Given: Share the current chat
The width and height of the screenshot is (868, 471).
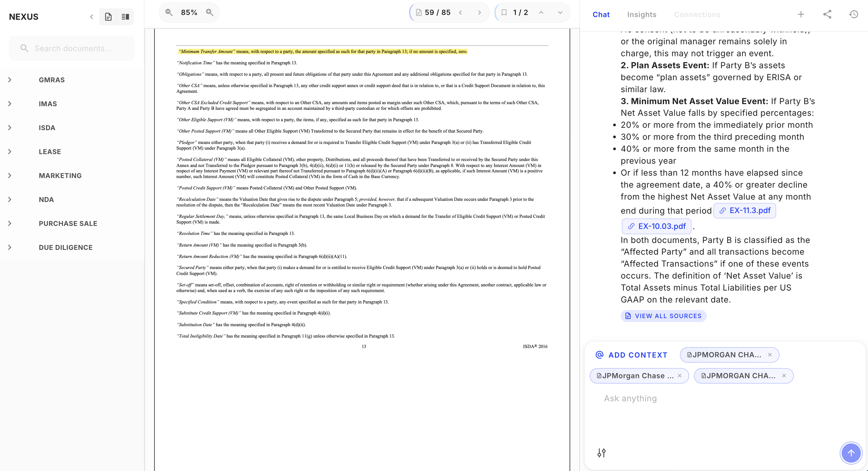Looking at the screenshot, I should (828, 14).
